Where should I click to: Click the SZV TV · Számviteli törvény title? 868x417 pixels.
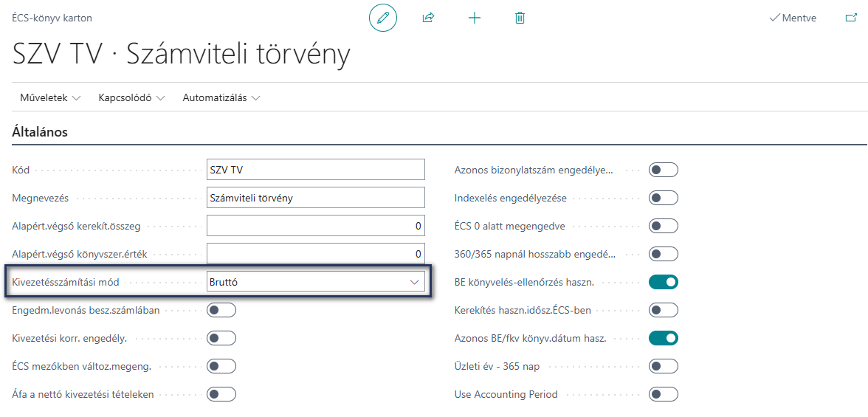(x=182, y=56)
